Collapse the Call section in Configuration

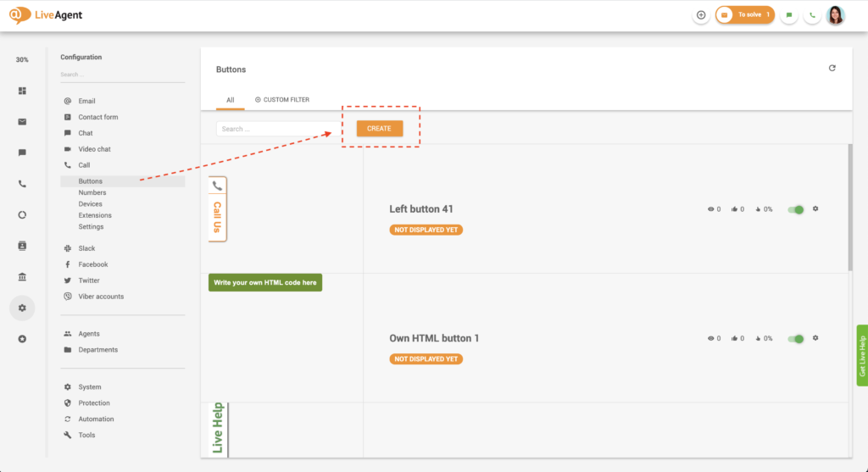[84, 165]
